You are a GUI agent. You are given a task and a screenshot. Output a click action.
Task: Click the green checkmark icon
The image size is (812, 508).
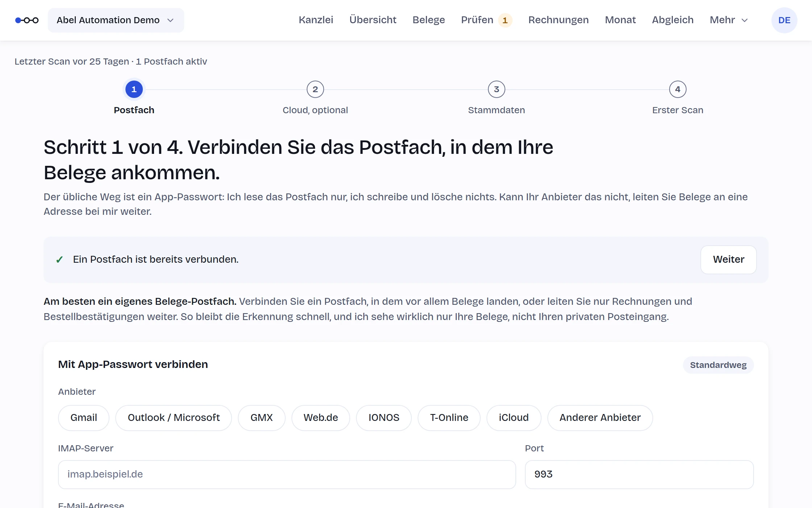(x=59, y=259)
